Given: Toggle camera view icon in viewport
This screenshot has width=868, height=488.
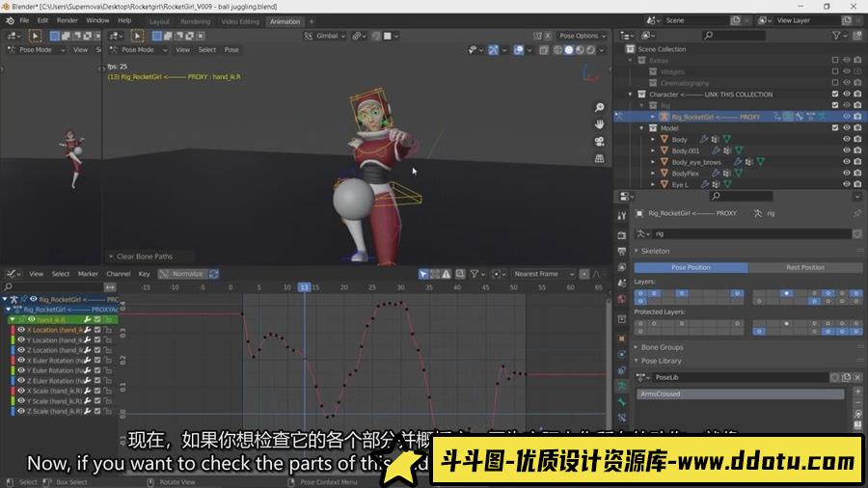Looking at the screenshot, I should click(x=599, y=142).
